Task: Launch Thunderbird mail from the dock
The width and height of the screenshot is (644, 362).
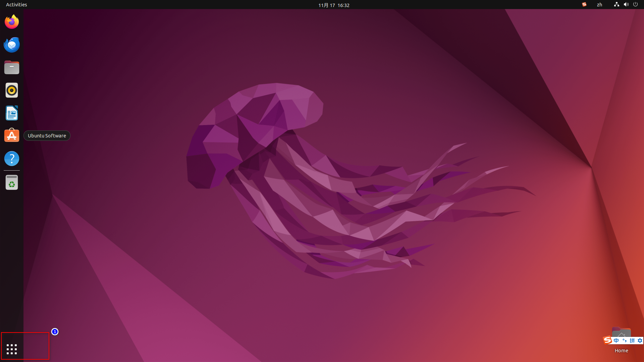Action: coord(12,45)
